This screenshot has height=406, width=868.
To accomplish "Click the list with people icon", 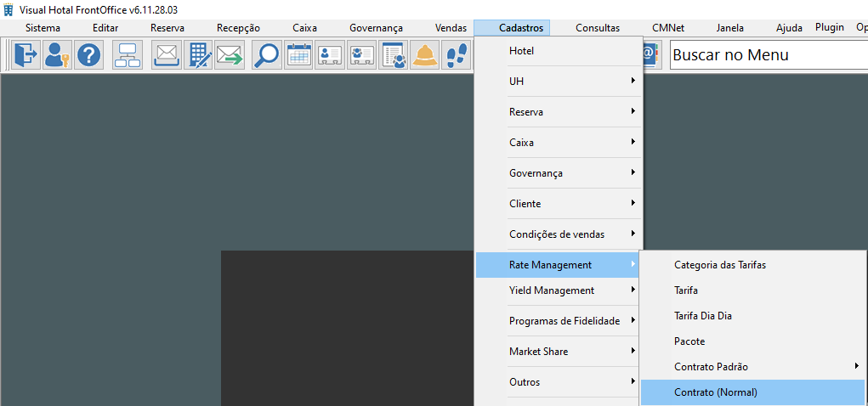I will click(x=394, y=54).
